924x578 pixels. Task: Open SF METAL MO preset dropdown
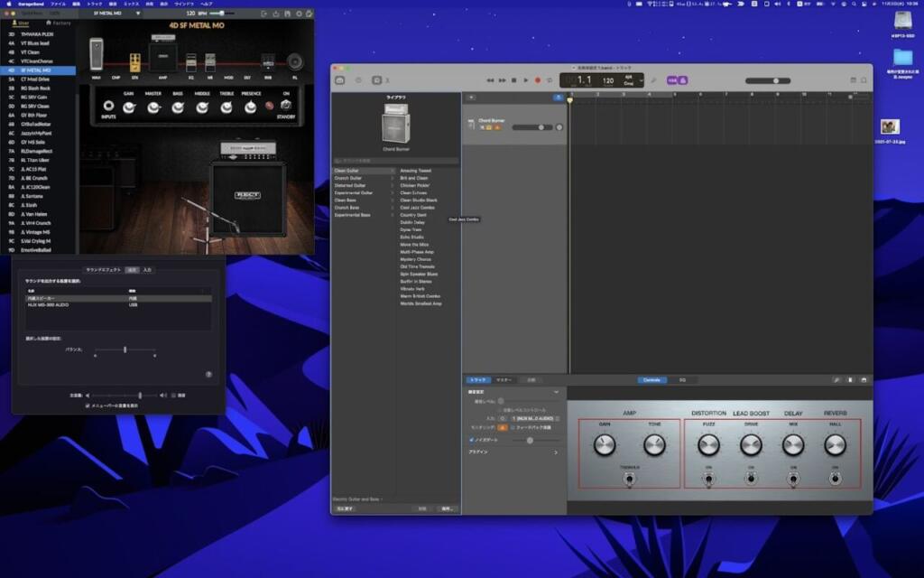[138, 13]
